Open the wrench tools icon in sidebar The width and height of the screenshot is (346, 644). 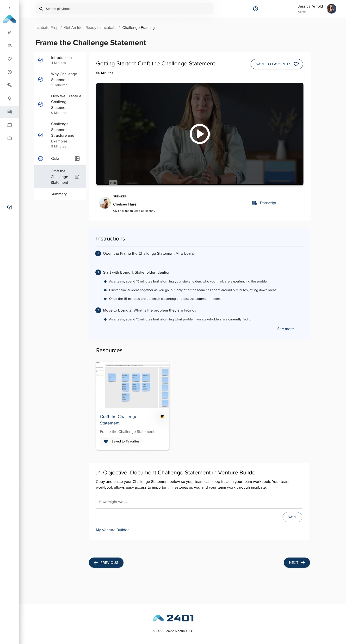[x=10, y=85]
